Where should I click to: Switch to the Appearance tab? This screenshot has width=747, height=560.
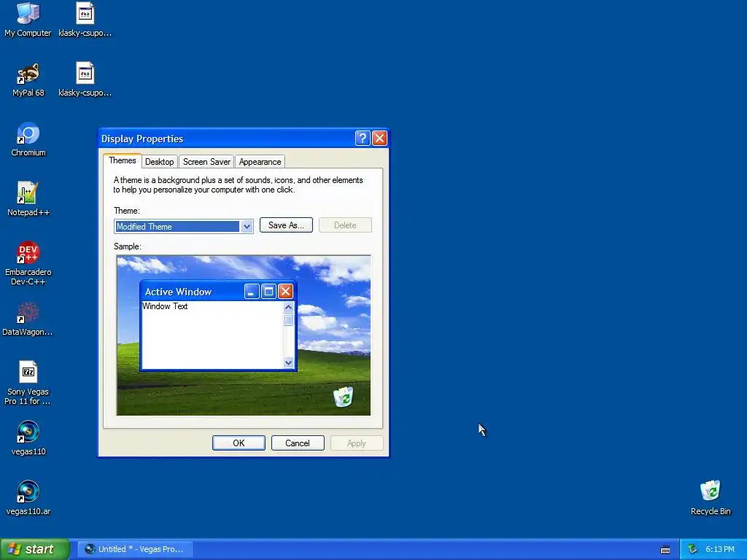(x=260, y=162)
